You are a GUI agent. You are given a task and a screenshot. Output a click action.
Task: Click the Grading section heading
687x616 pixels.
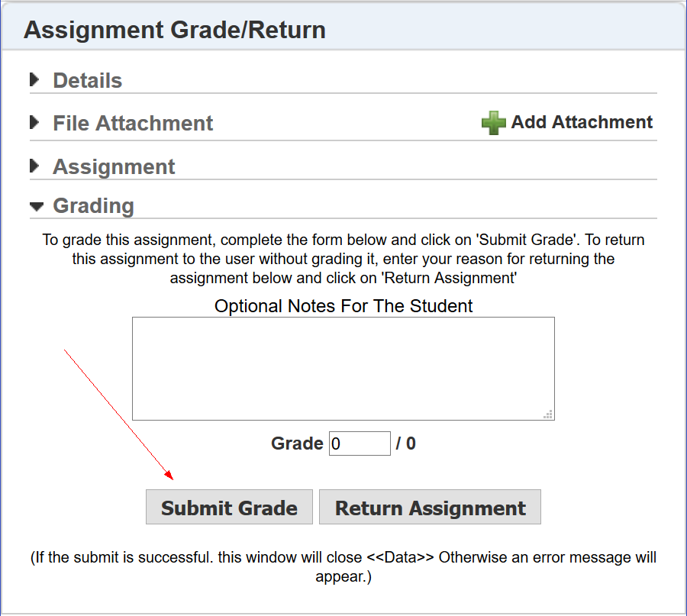pos(93,206)
